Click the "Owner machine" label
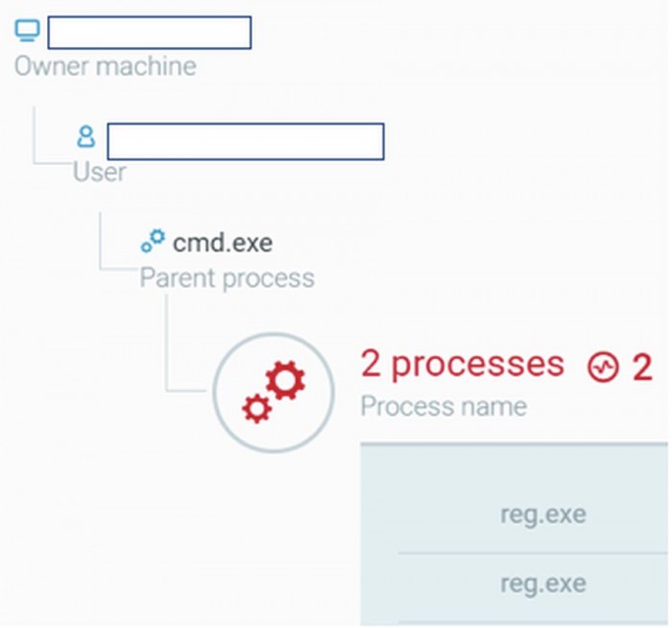 [x=105, y=66]
